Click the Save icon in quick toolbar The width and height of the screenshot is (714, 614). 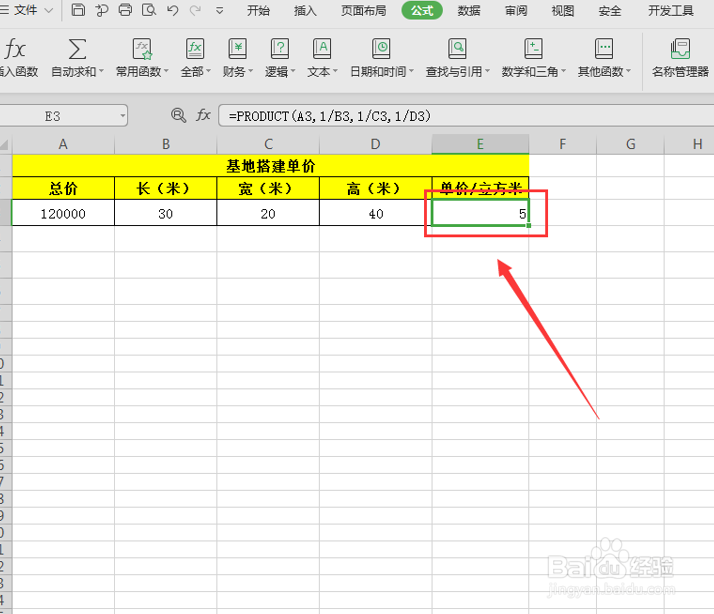point(78,10)
